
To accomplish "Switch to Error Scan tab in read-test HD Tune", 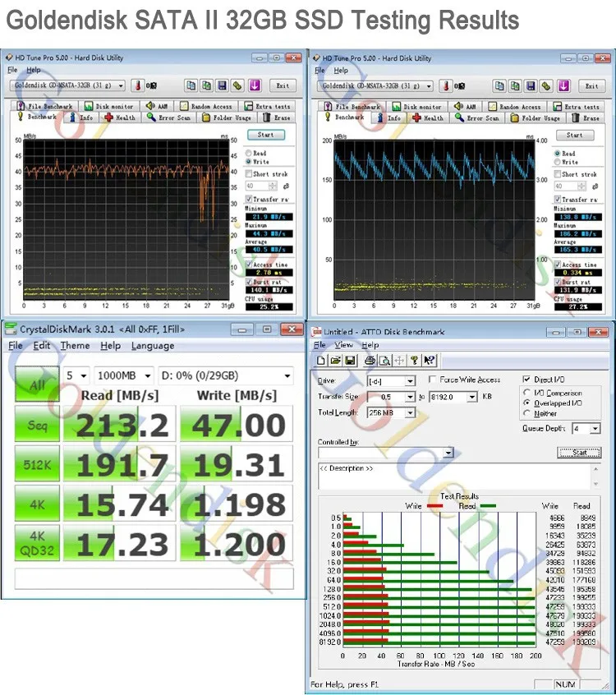I will 477,118.
